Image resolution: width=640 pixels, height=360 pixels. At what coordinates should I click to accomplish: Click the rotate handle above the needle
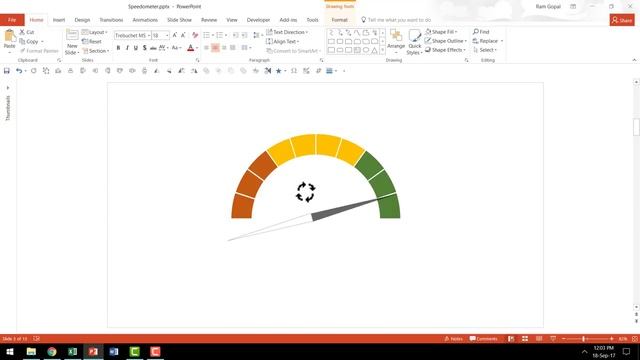305,192
